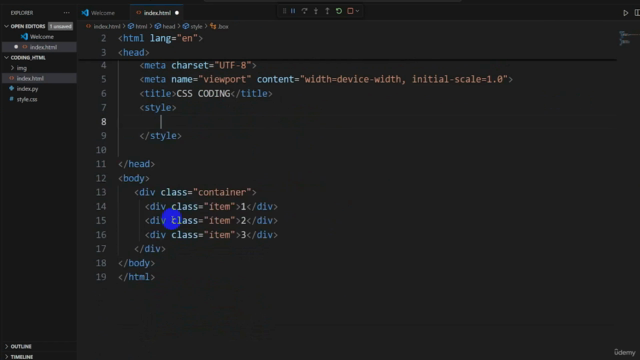This screenshot has width=640, height=360.
Task: Click the head breadcrumb segment
Action: coord(169,26)
